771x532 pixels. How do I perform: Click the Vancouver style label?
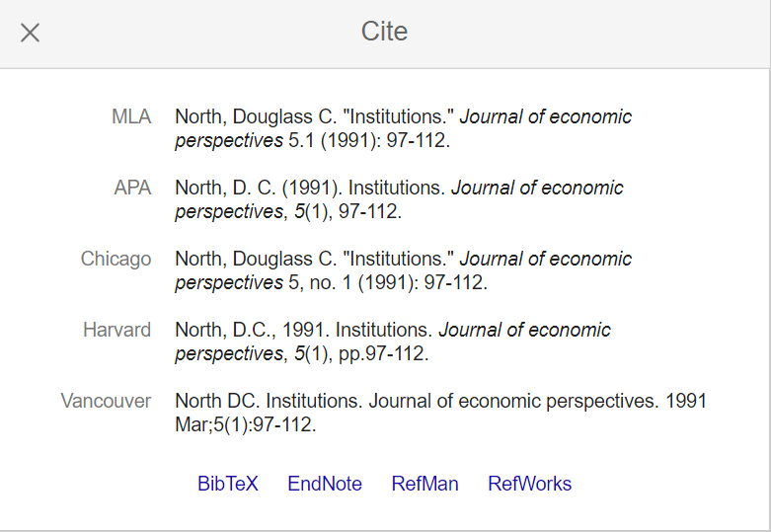[106, 401]
